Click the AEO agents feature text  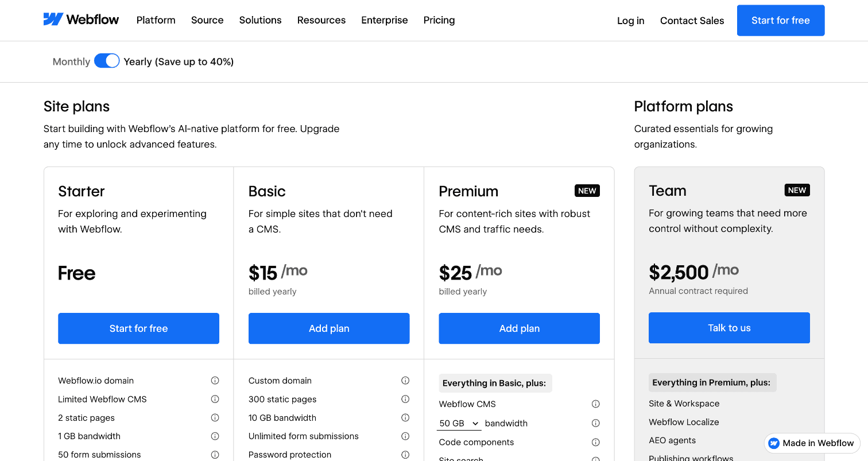point(672,440)
